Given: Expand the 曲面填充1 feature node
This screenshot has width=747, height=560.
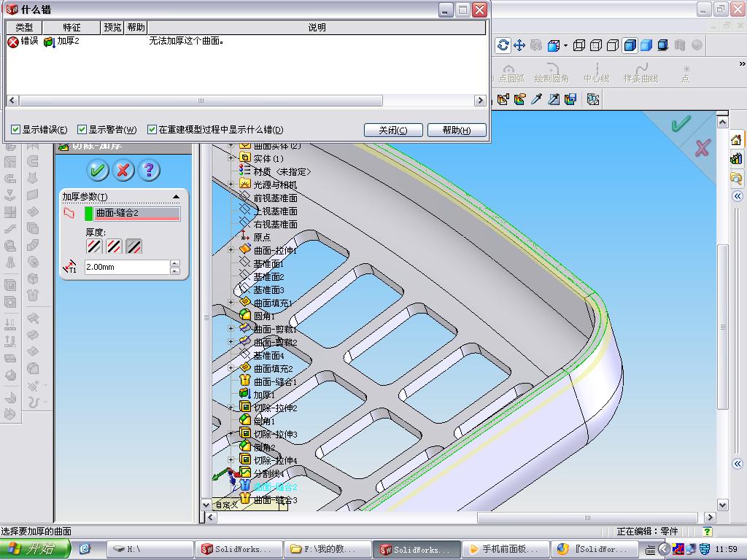Looking at the screenshot, I should pyautogui.click(x=231, y=302).
